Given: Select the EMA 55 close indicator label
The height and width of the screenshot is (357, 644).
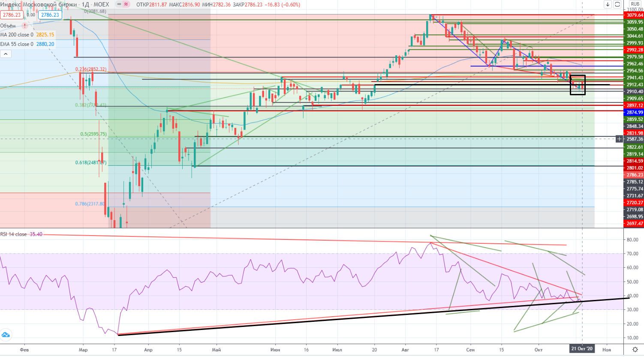Looking at the screenshot, I should (x=16, y=44).
